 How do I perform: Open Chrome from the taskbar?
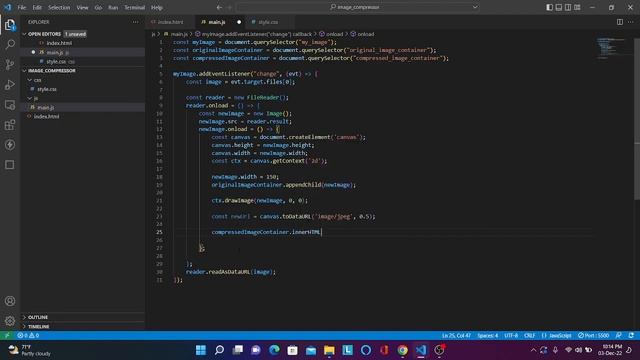pos(402,350)
